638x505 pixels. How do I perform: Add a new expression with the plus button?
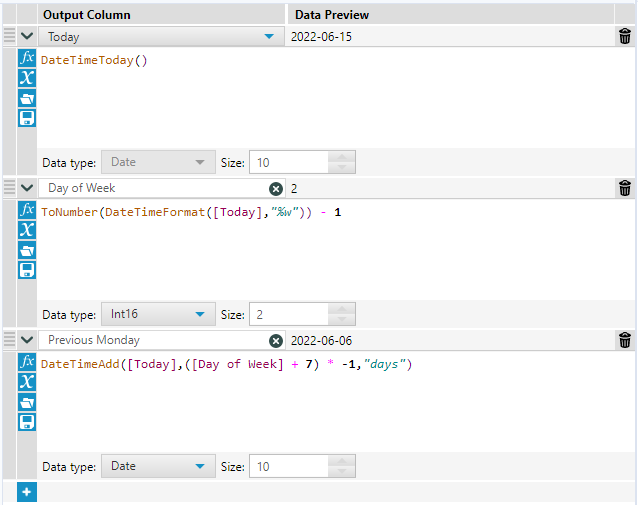point(27,492)
